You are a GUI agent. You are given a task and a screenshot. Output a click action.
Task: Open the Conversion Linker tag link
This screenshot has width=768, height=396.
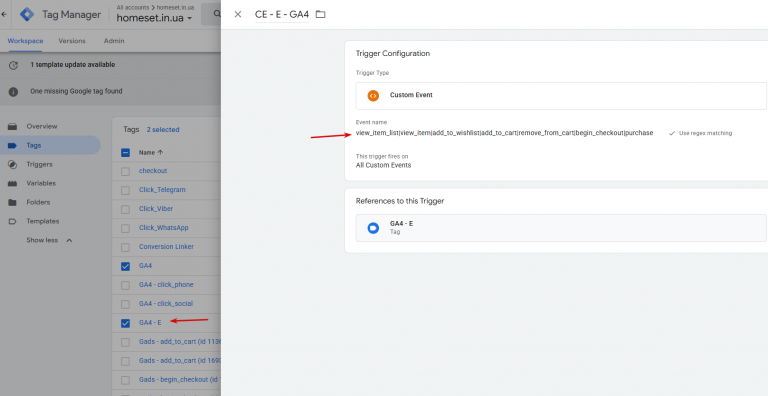click(x=167, y=247)
